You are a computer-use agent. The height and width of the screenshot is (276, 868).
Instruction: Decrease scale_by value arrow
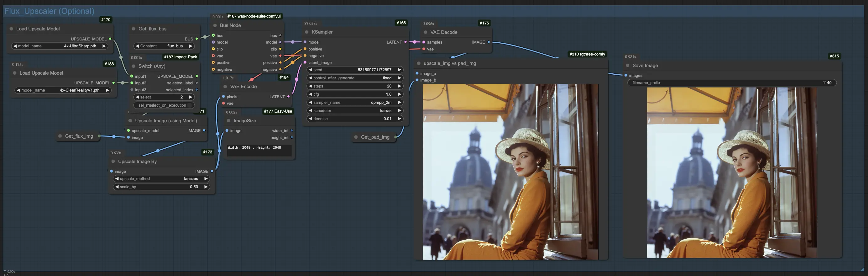click(117, 187)
